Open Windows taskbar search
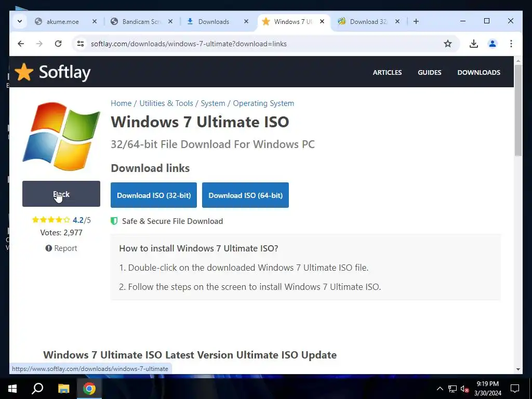 [37, 389]
